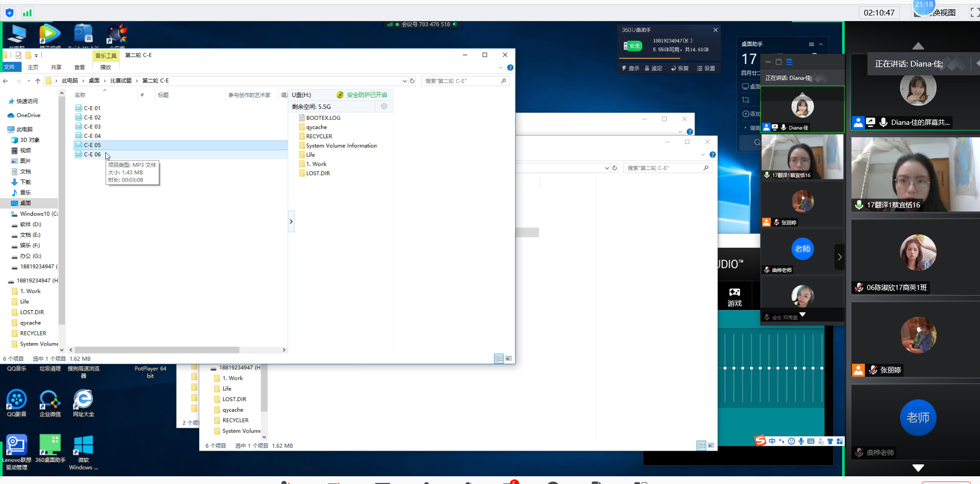Screen dimensions: 980x484
Task: Click 恢复 in 360U盘助手
Action: pyautogui.click(x=680, y=68)
